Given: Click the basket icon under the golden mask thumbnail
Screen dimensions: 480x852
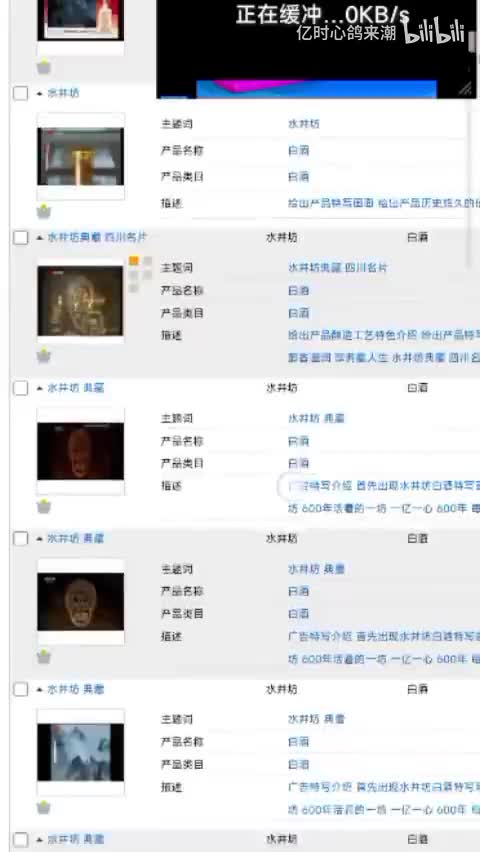Looking at the screenshot, I should pos(43,657).
